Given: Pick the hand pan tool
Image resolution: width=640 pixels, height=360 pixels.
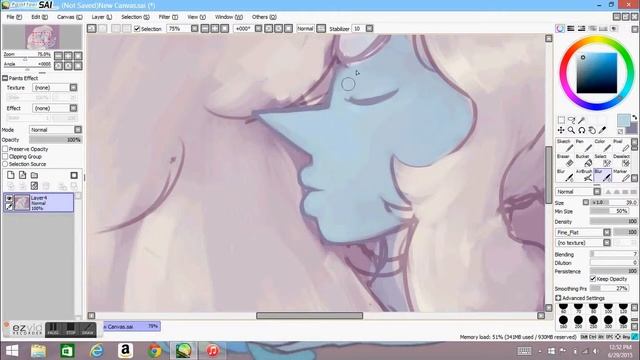Looking at the screenshot, I should tap(592, 130).
